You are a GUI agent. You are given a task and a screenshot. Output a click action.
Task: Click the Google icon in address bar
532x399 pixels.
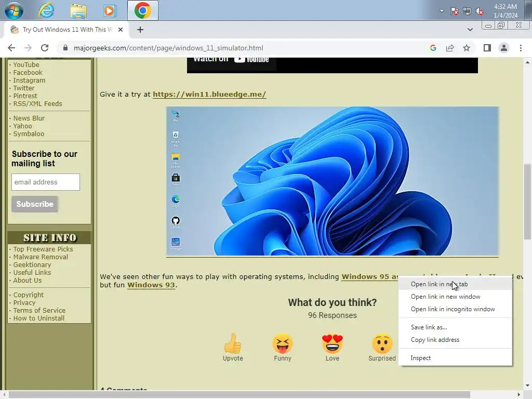pyautogui.click(x=433, y=48)
